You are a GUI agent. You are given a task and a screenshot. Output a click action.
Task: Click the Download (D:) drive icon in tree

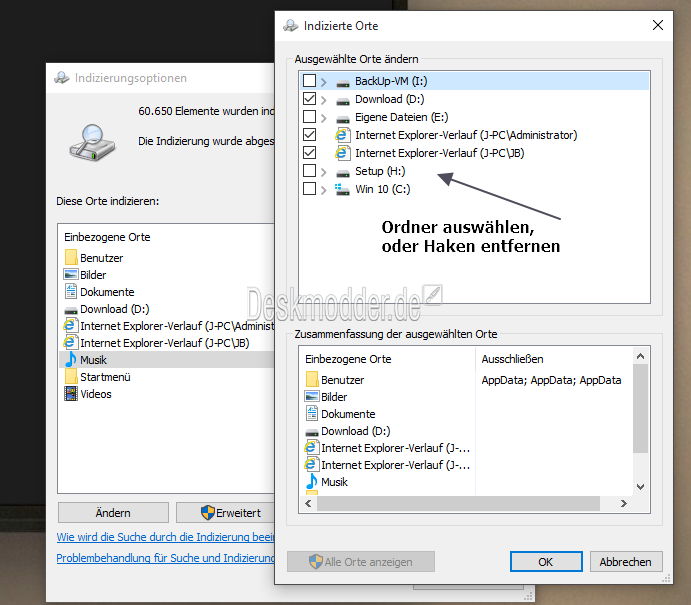342,101
